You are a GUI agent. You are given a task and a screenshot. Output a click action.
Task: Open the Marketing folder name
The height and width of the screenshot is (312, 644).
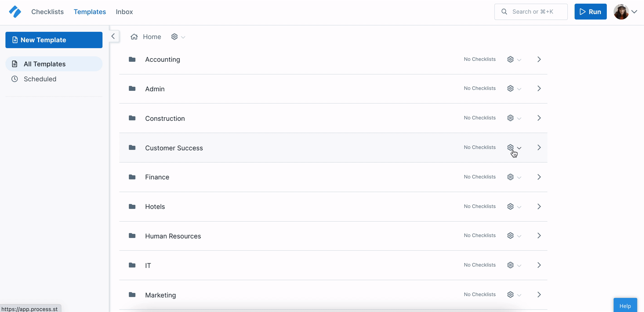pos(161,295)
